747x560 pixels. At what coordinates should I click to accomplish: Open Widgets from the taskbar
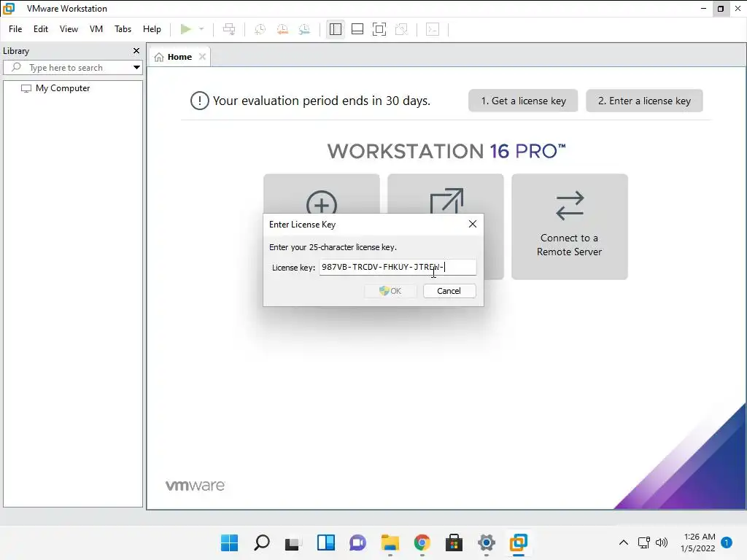326,542
